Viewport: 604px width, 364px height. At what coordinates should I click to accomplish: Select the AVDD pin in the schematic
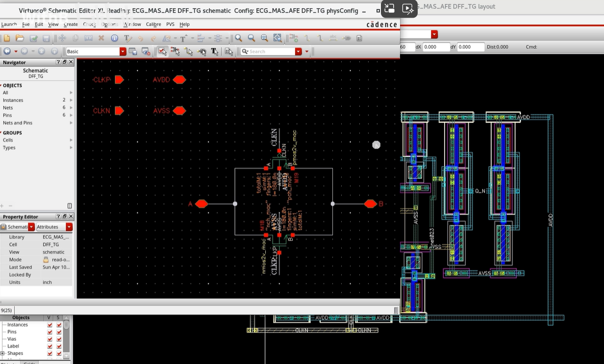[179, 79]
